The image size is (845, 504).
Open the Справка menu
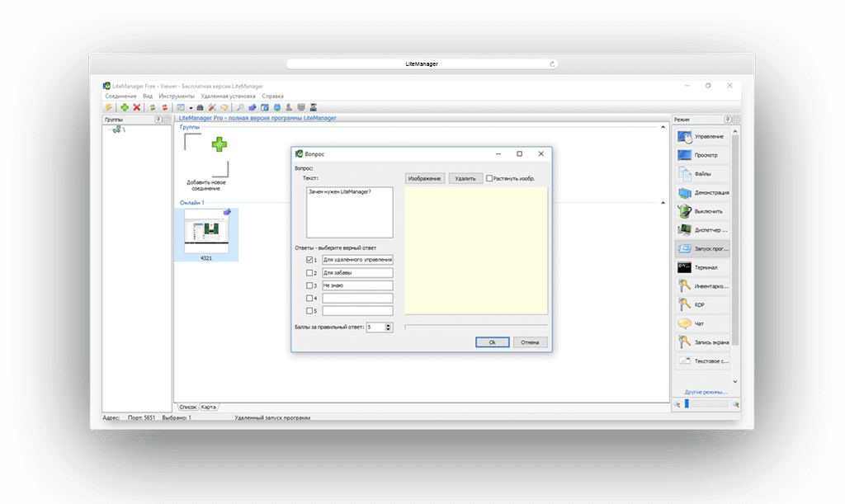(272, 97)
